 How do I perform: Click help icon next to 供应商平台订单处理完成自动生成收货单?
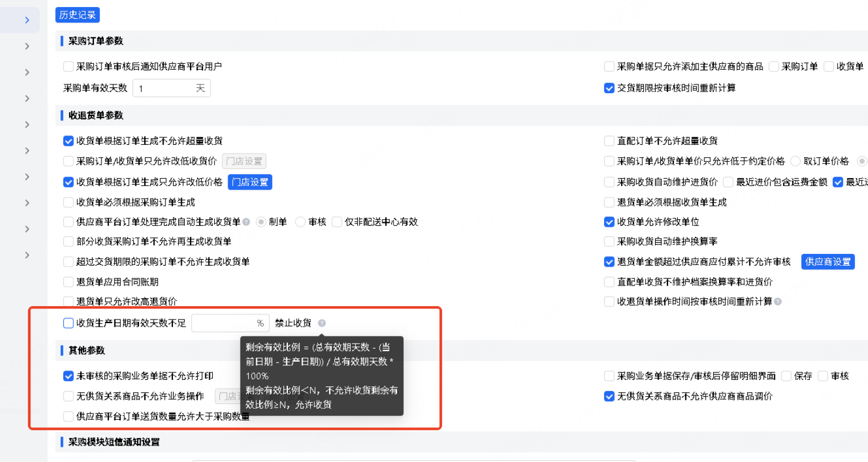pyautogui.click(x=246, y=222)
